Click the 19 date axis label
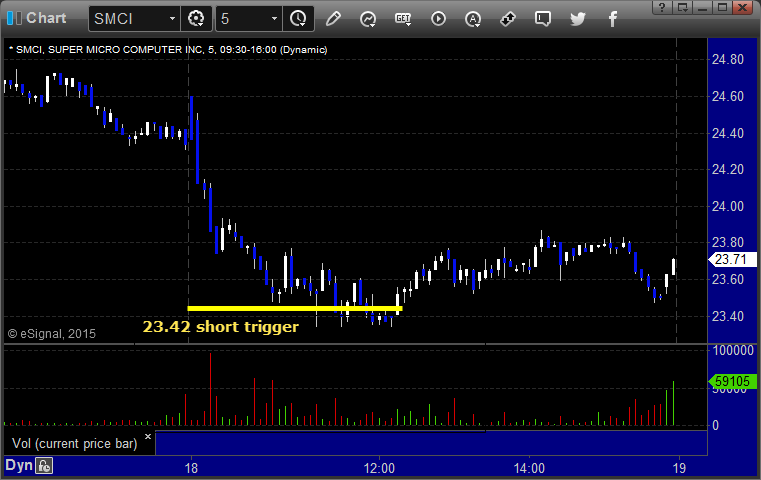Image resolution: width=761 pixels, height=480 pixels. 679,468
